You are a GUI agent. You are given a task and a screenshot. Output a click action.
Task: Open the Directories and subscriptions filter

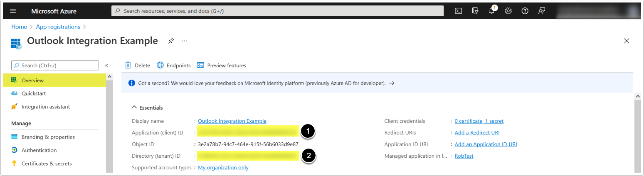(475, 11)
